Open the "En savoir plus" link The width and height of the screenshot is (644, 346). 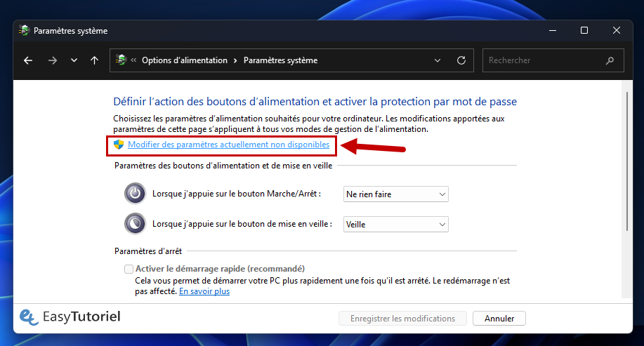tap(204, 291)
